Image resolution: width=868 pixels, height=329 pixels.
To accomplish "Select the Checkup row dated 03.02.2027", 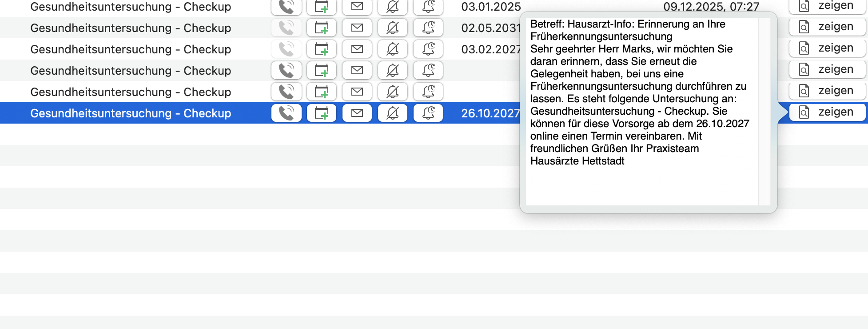I will [259, 49].
